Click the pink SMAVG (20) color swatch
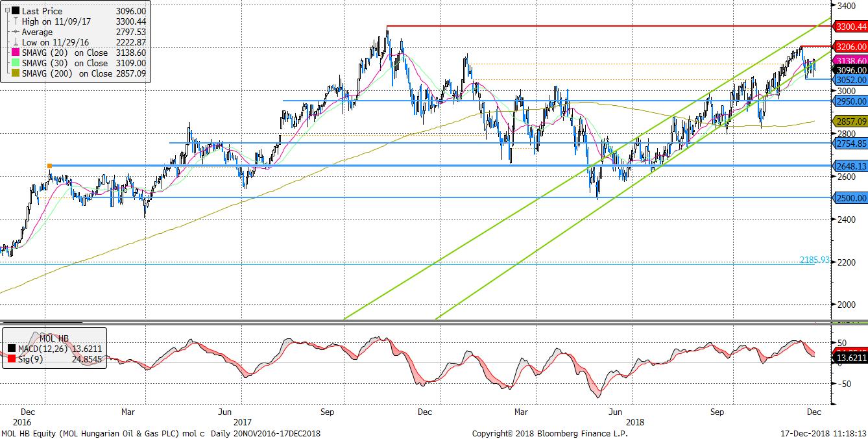 (x=15, y=53)
